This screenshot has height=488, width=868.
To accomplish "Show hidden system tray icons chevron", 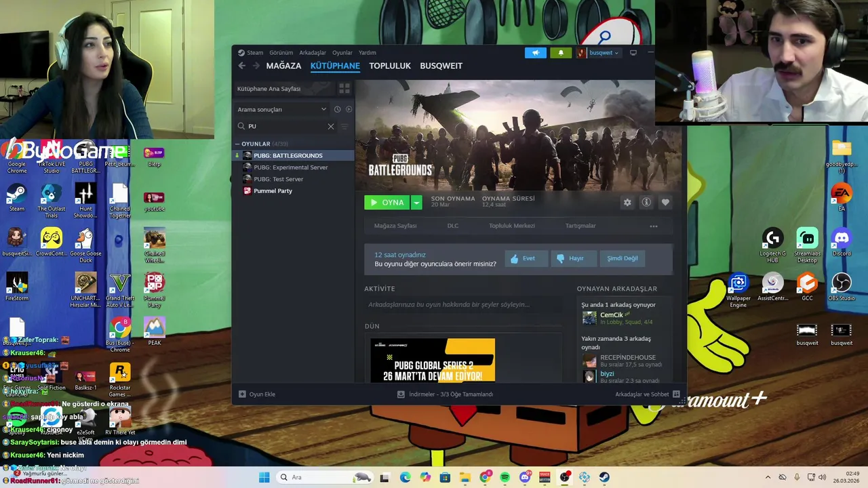I will point(768,477).
